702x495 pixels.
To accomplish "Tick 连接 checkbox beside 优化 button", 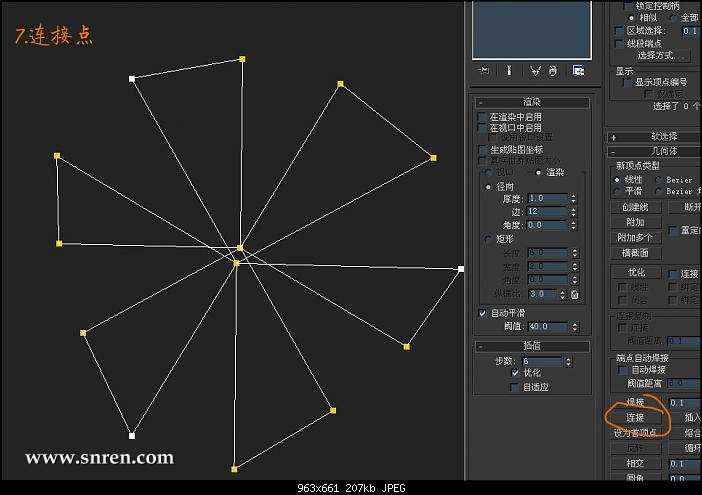I will (672, 273).
